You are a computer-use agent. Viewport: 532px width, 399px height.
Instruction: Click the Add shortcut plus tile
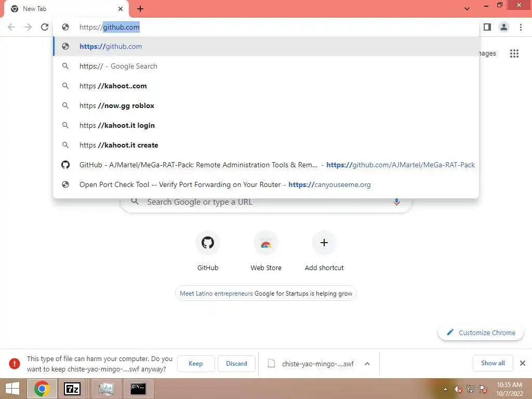pos(324,251)
